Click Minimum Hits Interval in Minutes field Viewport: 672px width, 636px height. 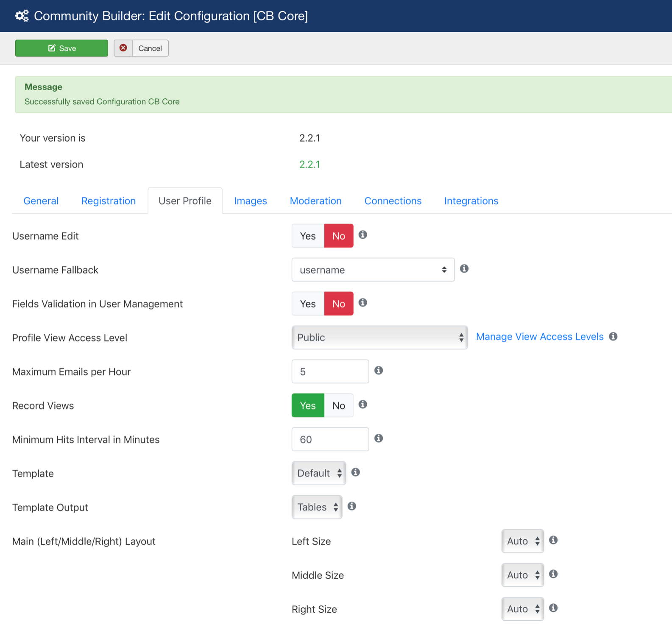(x=330, y=439)
